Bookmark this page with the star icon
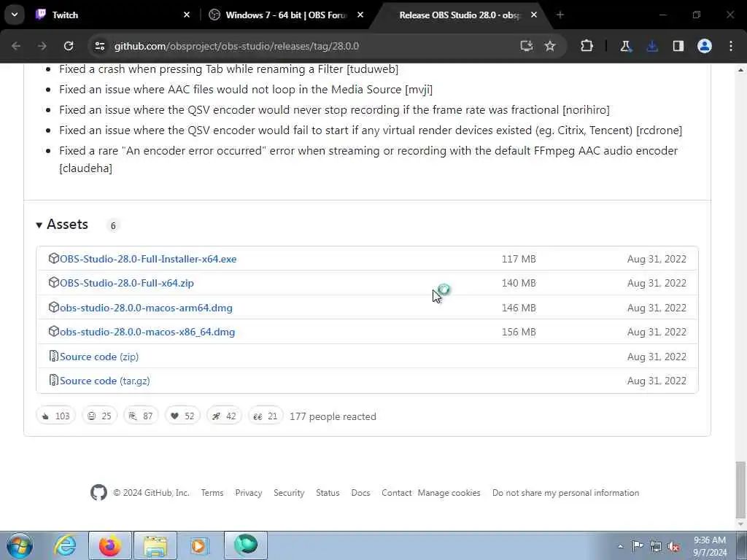Image resolution: width=747 pixels, height=560 pixels. [x=550, y=46]
